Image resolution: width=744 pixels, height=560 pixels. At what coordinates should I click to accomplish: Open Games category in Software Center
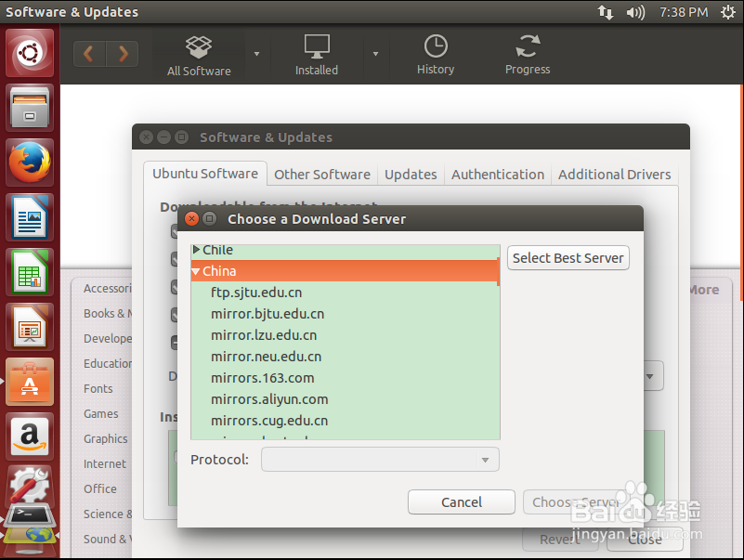(101, 414)
